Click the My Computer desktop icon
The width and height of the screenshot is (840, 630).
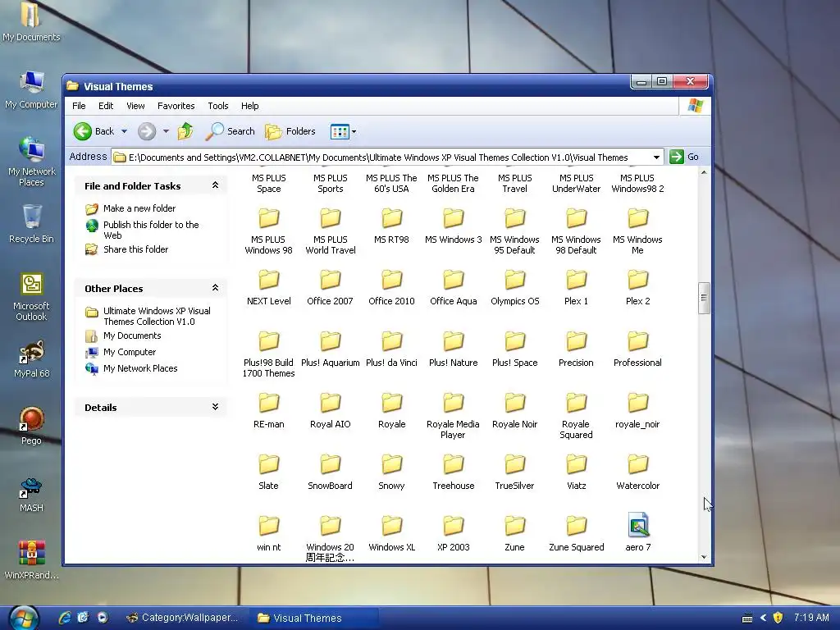click(x=32, y=90)
